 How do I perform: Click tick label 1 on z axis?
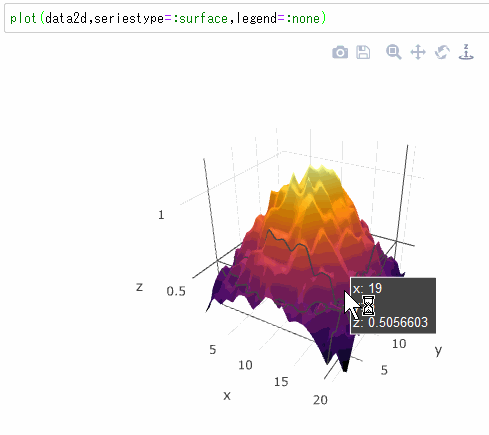(161, 215)
